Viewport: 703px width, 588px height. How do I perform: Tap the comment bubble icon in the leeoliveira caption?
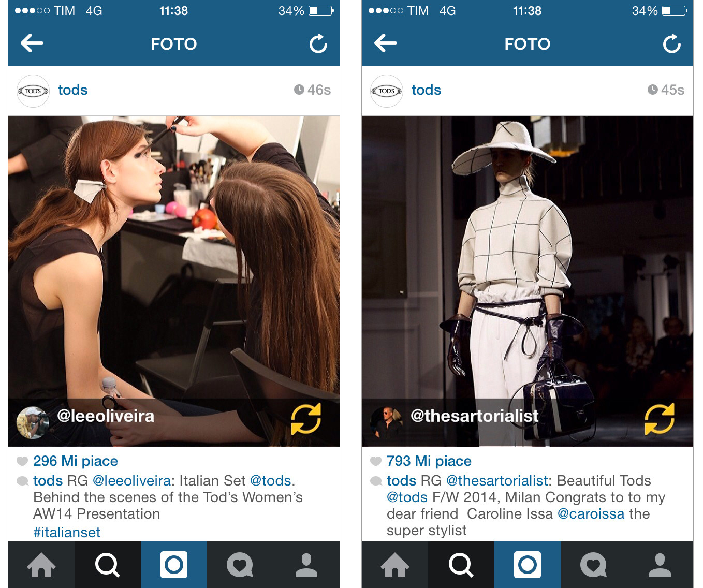point(23,481)
